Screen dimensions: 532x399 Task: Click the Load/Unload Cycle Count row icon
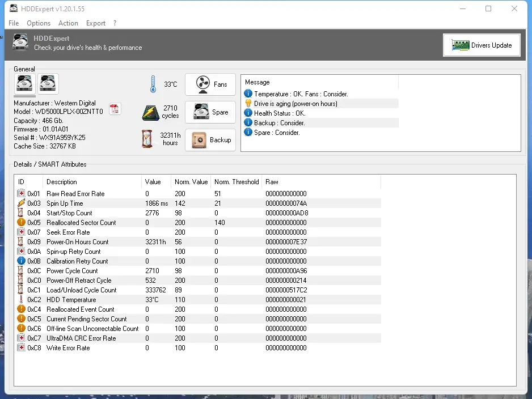click(x=20, y=290)
